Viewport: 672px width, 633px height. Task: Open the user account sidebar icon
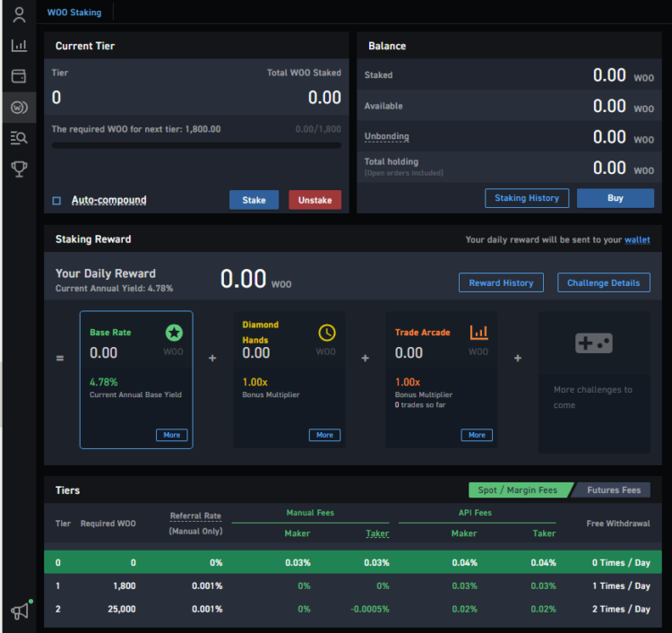[x=19, y=15]
